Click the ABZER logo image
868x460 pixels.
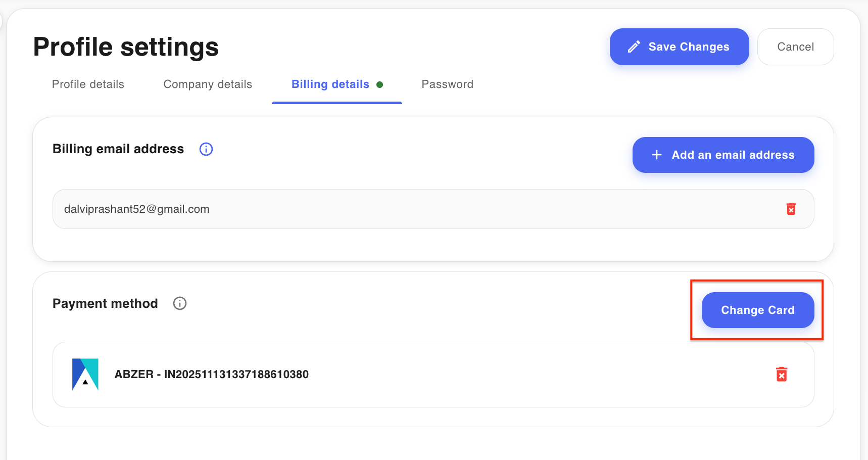[x=85, y=374]
